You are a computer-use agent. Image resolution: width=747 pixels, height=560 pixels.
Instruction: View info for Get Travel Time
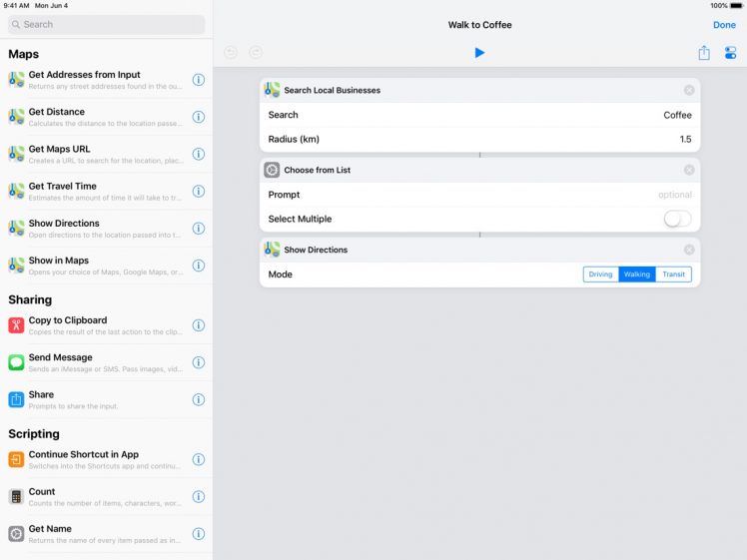(198, 191)
